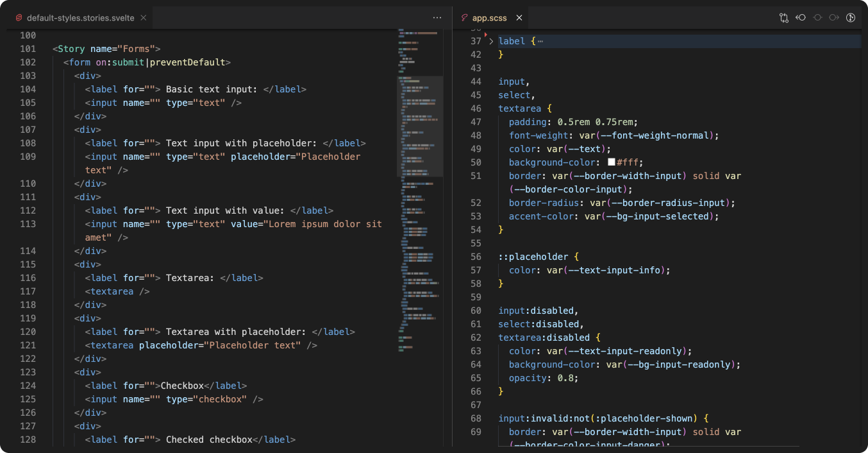Switch to default-styles.stories.svelte tab
This screenshot has height=453, width=868.
(80, 18)
